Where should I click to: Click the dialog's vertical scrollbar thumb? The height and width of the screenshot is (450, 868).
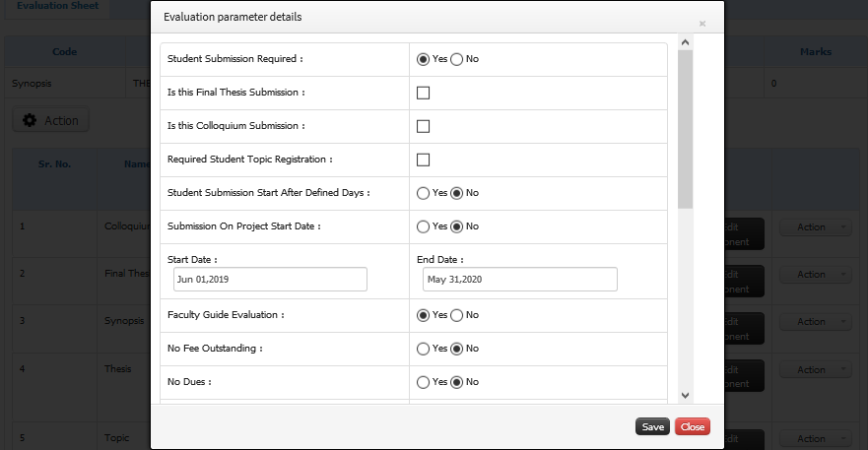click(686, 129)
